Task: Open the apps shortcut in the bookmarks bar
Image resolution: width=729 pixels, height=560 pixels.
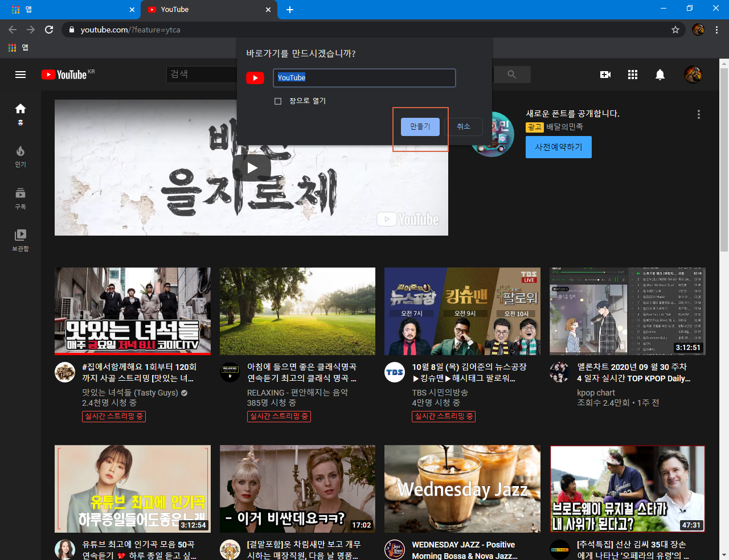Action: tap(18, 48)
